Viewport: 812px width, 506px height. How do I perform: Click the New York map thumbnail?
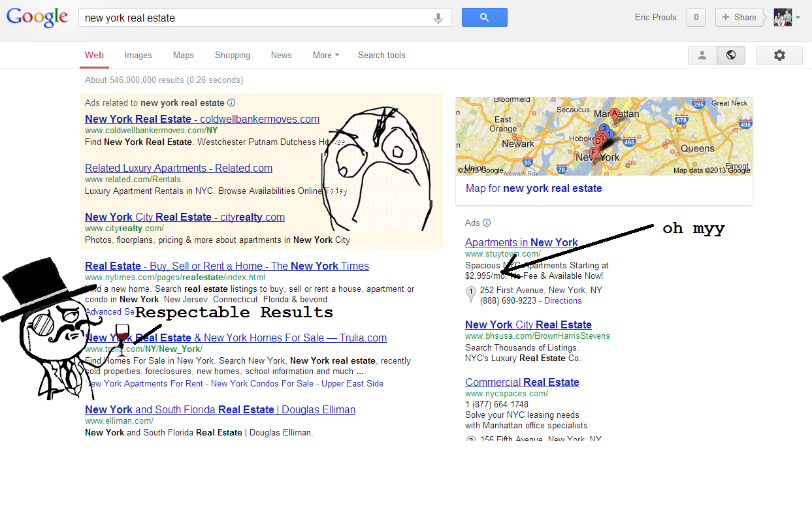(604, 136)
